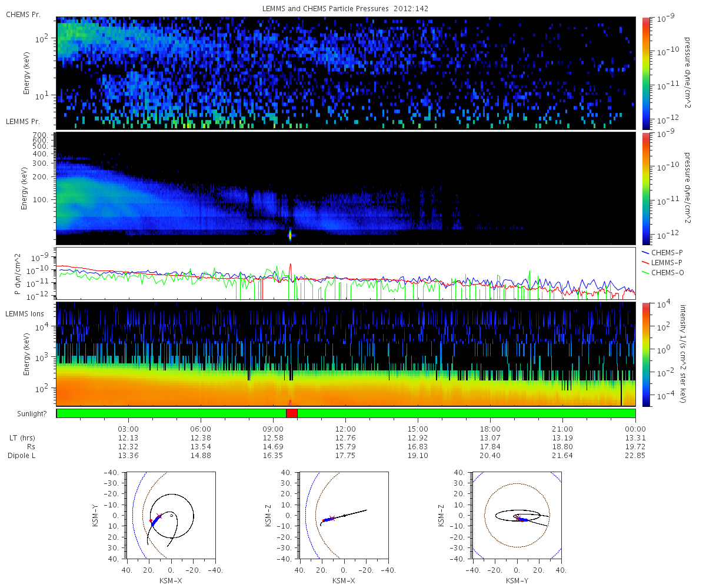Click the green sunlight bar after the red segment
The height and width of the screenshot is (588, 706).
pyautogui.click(x=467, y=413)
